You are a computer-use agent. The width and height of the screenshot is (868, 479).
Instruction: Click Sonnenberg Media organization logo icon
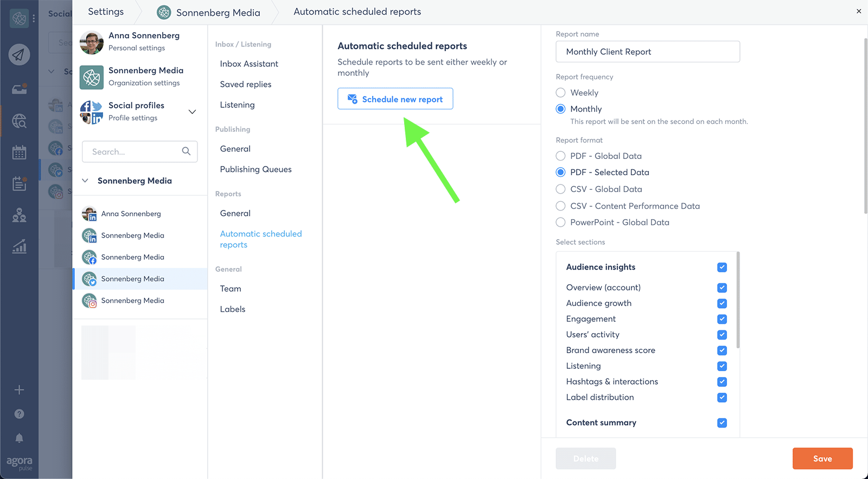point(91,77)
